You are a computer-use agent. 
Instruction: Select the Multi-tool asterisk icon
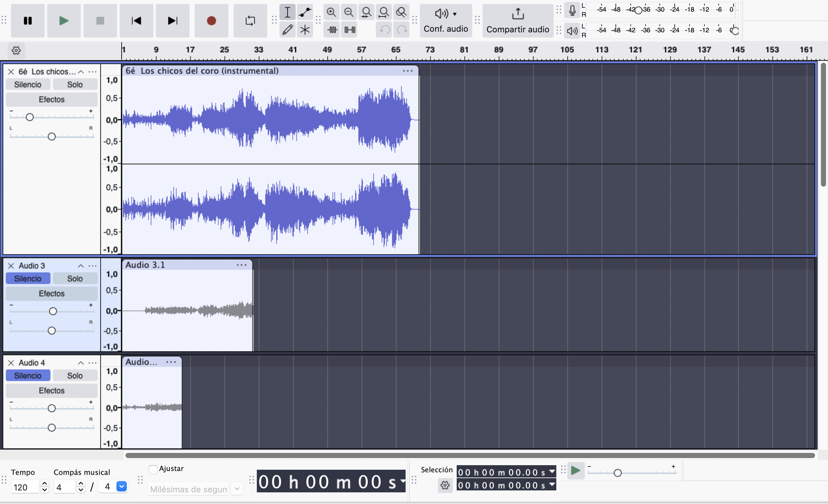305,30
